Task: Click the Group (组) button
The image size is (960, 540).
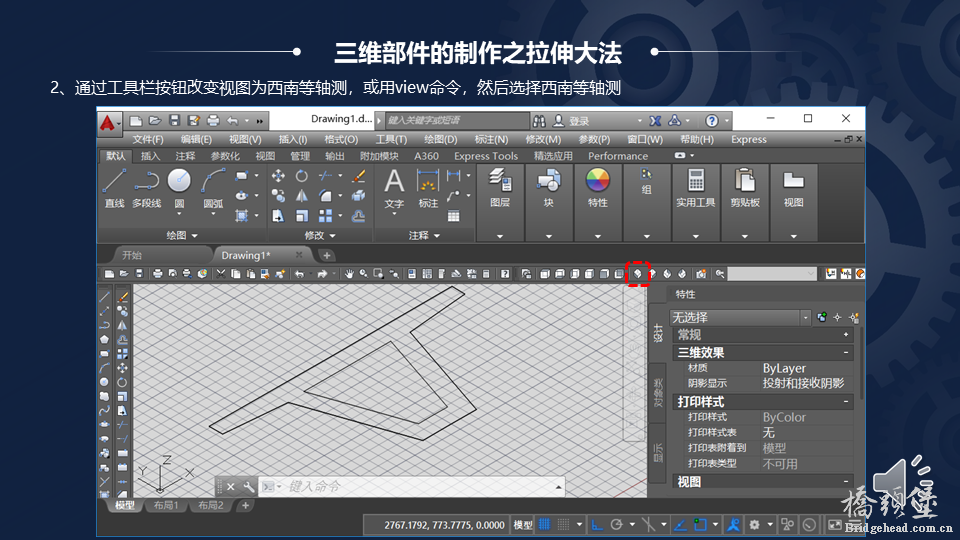Action: (x=647, y=181)
